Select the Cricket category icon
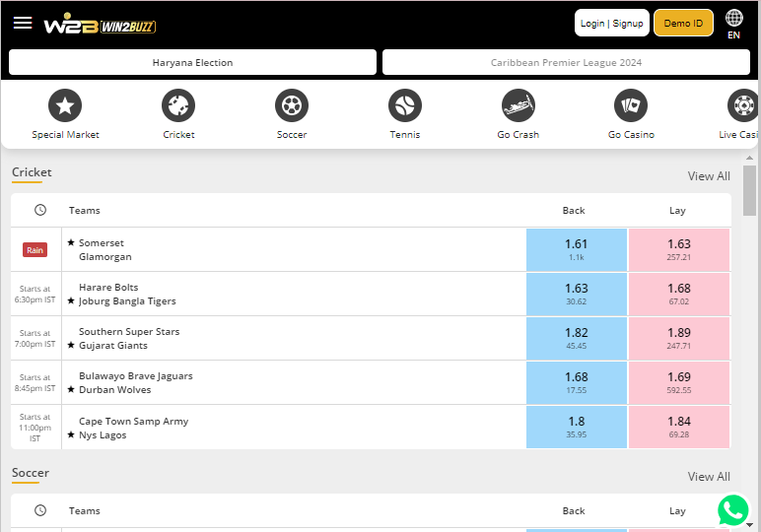The image size is (761, 532). tap(178, 105)
